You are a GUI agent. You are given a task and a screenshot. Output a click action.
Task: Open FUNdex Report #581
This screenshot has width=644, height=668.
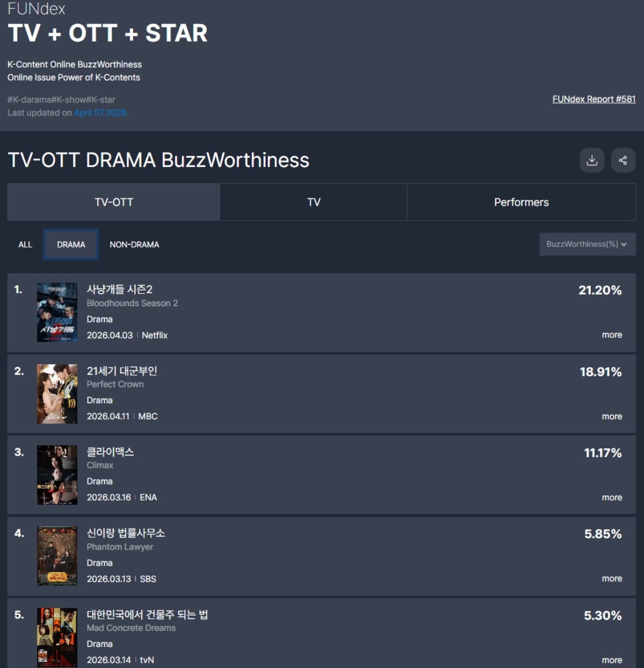pyautogui.click(x=594, y=99)
